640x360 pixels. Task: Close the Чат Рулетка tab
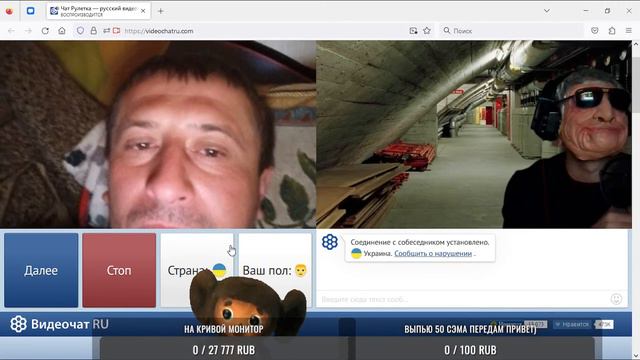[x=143, y=11]
